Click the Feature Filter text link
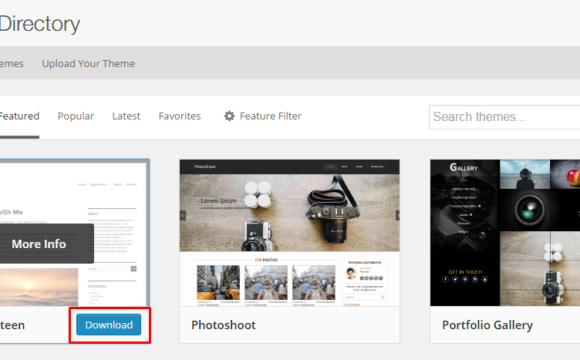 270,116
